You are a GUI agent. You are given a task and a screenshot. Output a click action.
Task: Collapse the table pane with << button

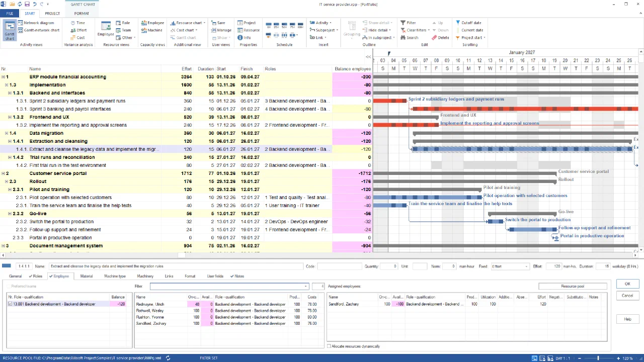point(368,57)
